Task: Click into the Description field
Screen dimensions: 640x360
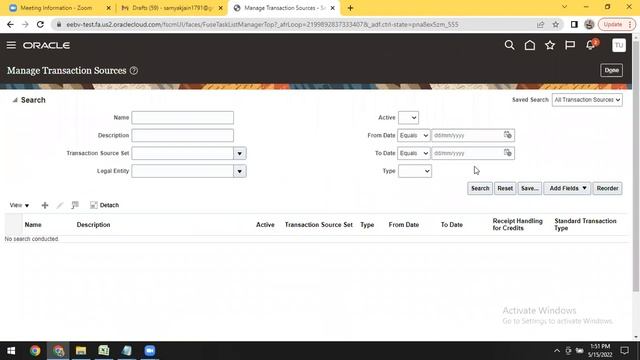Action: click(182, 135)
